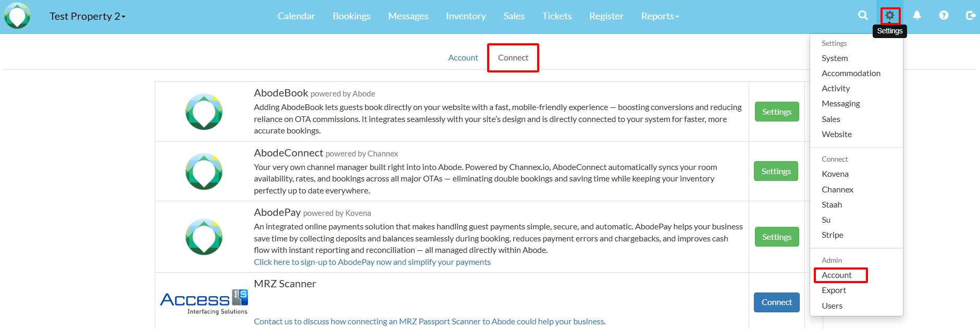Image resolution: width=980 pixels, height=329 pixels.
Task: Open Register in navigation bar
Action: pos(606,16)
